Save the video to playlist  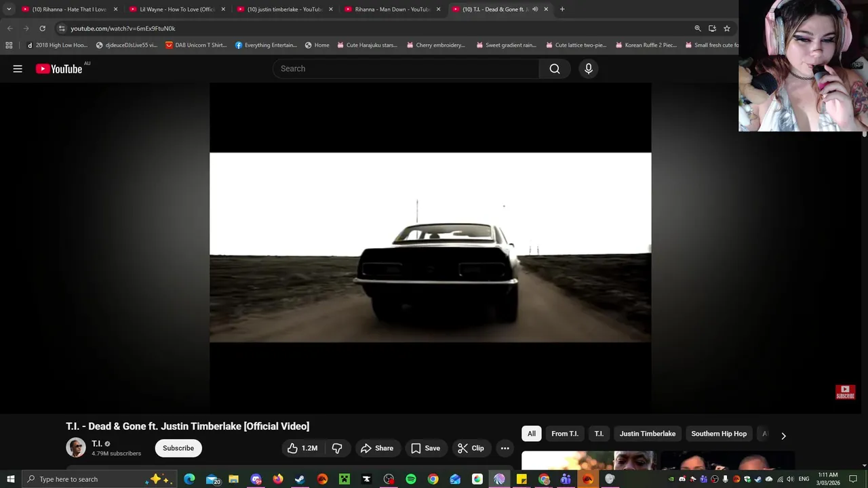tap(425, 448)
